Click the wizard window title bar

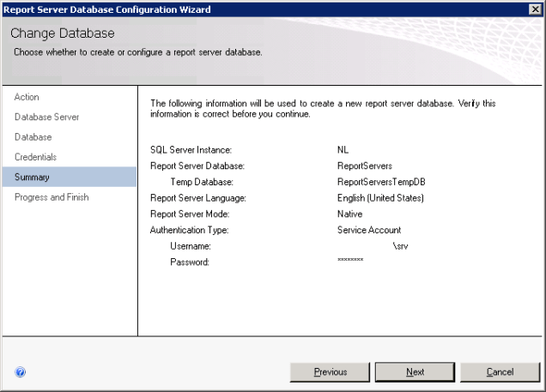[x=258, y=9]
